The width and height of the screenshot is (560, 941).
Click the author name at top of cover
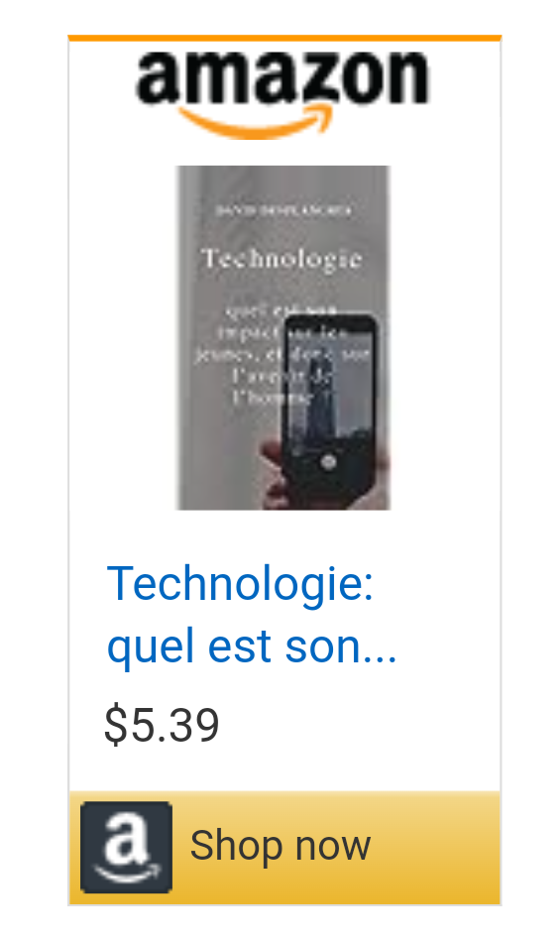pyautogui.click(x=283, y=210)
